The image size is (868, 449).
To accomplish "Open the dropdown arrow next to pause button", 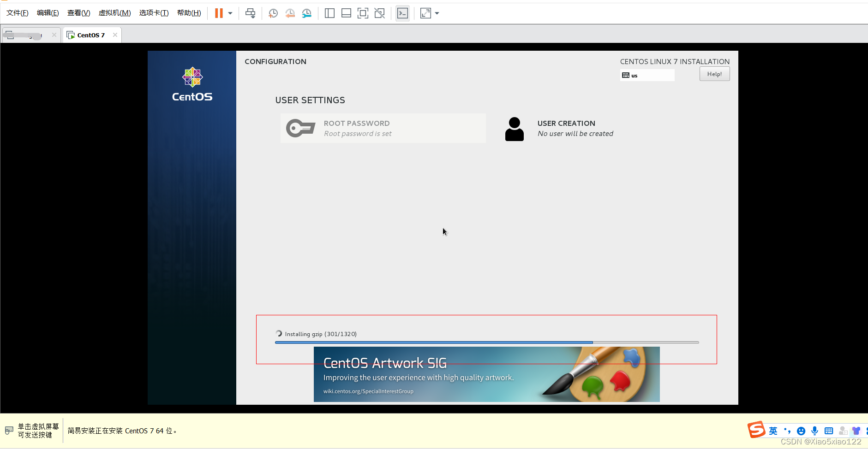I will click(230, 13).
